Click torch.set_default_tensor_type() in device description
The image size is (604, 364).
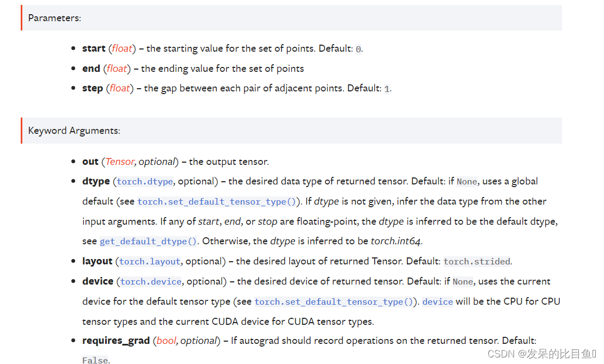click(x=333, y=301)
